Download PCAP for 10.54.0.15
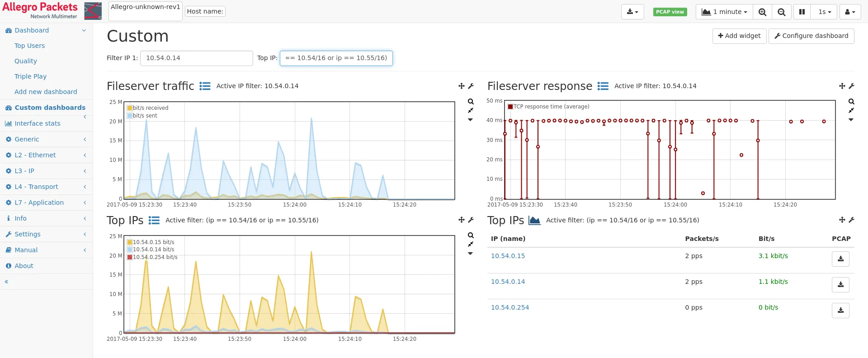The width and height of the screenshot is (868, 358). coord(840,259)
